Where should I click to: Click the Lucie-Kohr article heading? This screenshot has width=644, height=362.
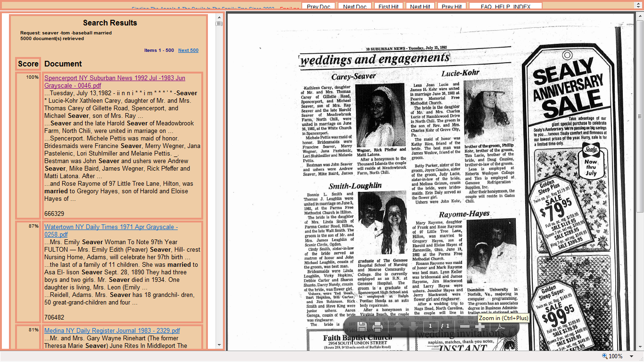(460, 73)
